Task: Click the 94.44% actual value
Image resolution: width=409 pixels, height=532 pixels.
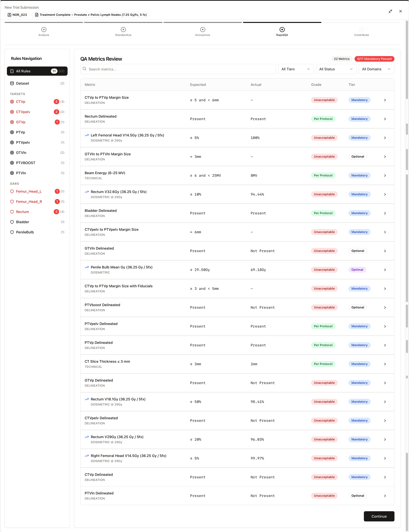Action: [x=257, y=195]
